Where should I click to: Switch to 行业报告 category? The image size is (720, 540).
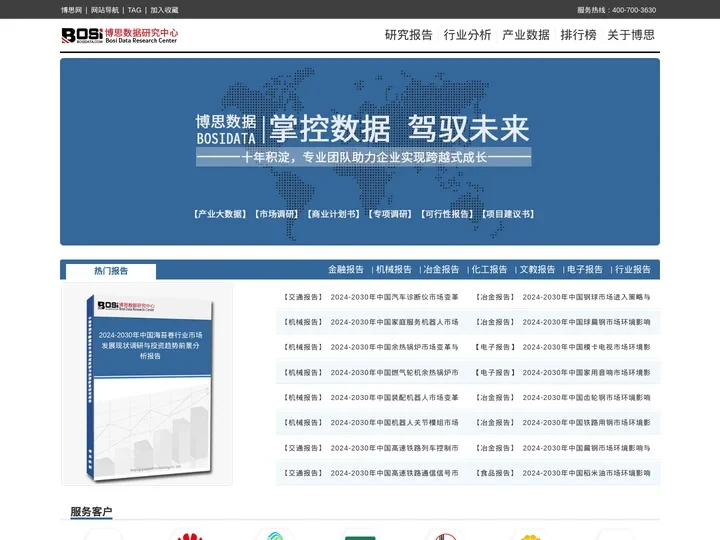click(633, 270)
